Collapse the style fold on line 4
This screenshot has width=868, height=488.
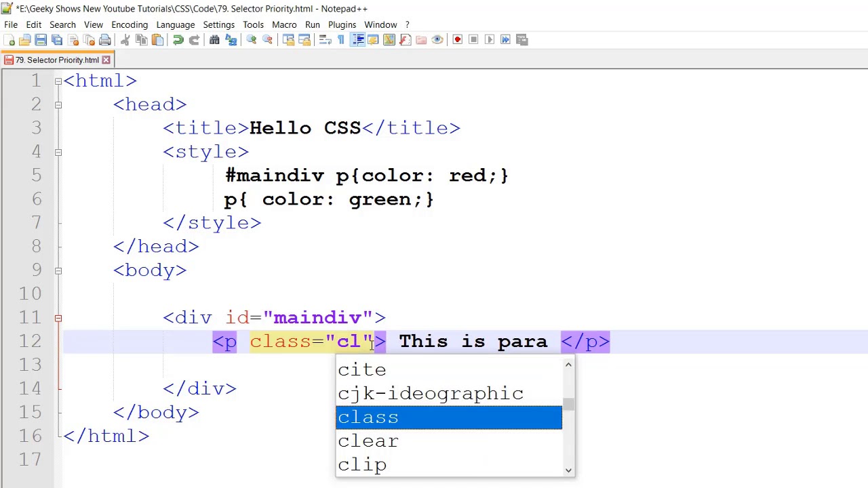pos(58,152)
